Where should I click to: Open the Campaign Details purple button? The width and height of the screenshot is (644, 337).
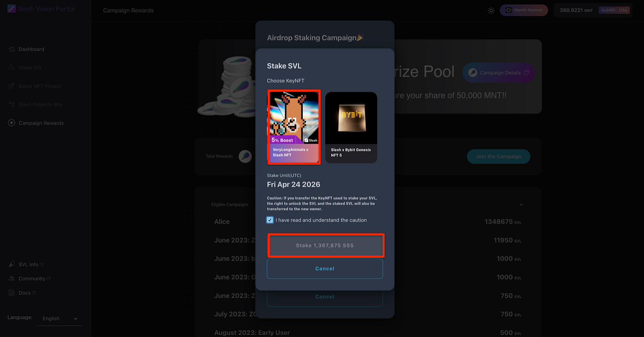pyautogui.click(x=498, y=72)
